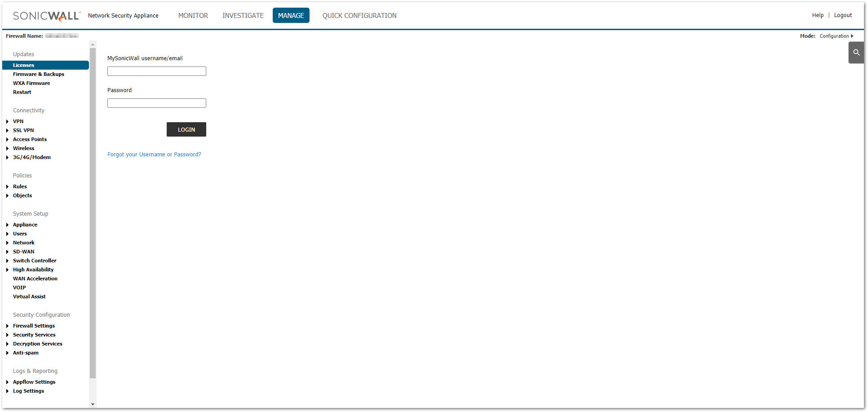Click the Logout link
868x412 pixels.
[842, 15]
